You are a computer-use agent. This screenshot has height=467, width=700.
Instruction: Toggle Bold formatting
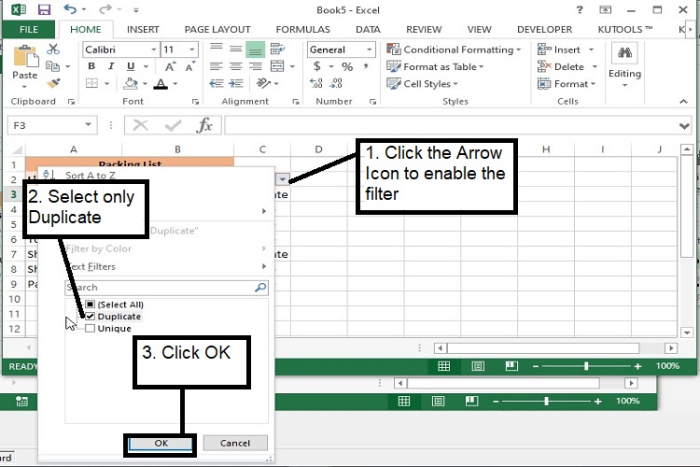pyautogui.click(x=92, y=66)
